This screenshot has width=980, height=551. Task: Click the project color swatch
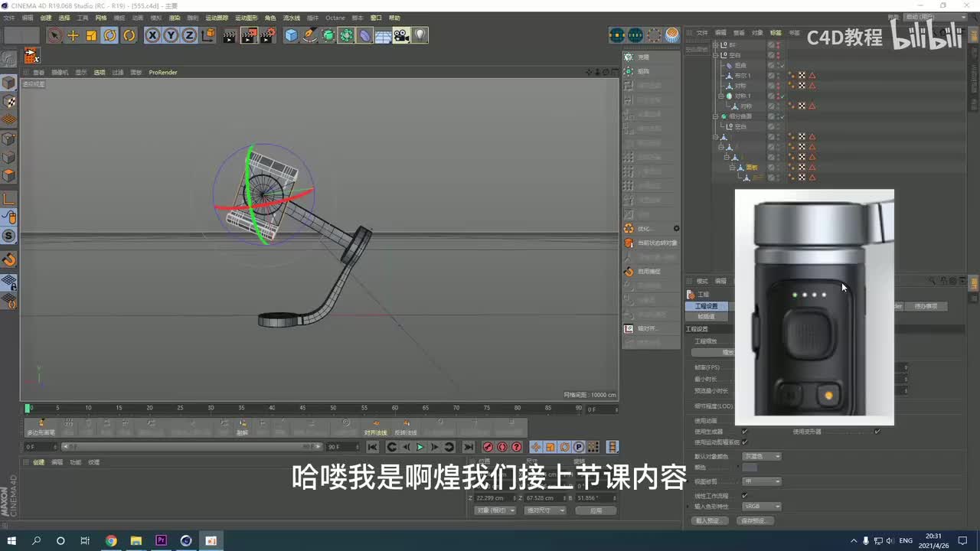[750, 468]
